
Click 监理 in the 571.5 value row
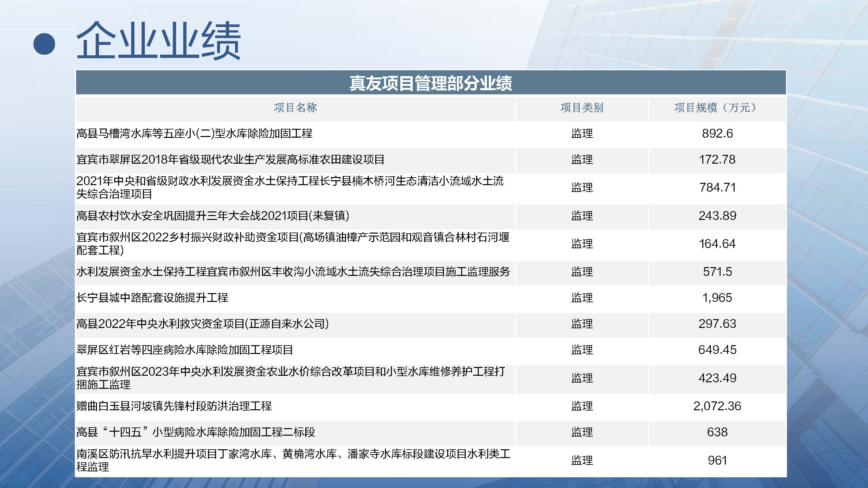(582, 272)
